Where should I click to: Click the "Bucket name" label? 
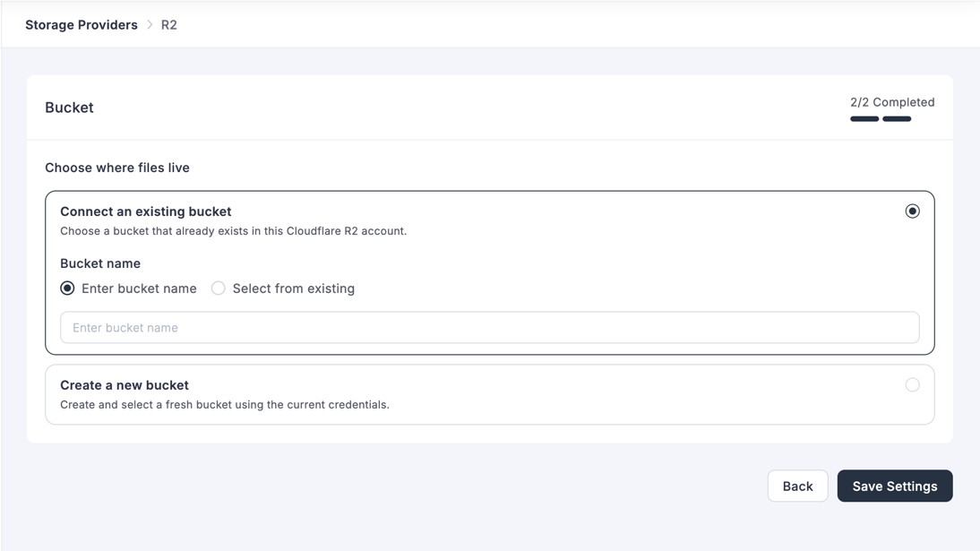(99, 263)
